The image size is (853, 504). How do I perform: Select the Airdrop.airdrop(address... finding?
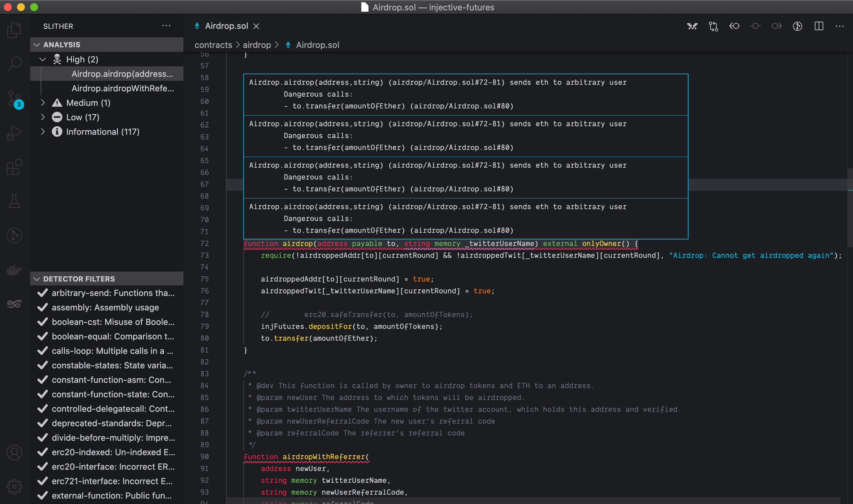tap(107, 74)
